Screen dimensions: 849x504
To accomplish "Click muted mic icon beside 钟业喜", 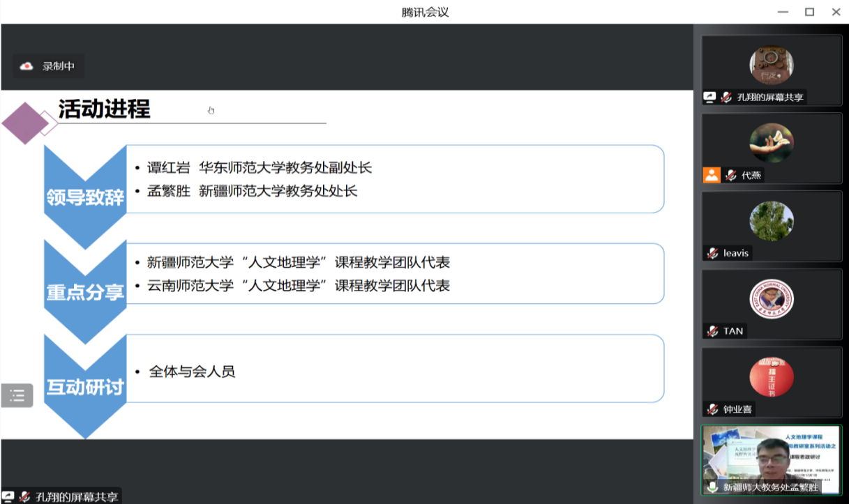I will [x=712, y=409].
